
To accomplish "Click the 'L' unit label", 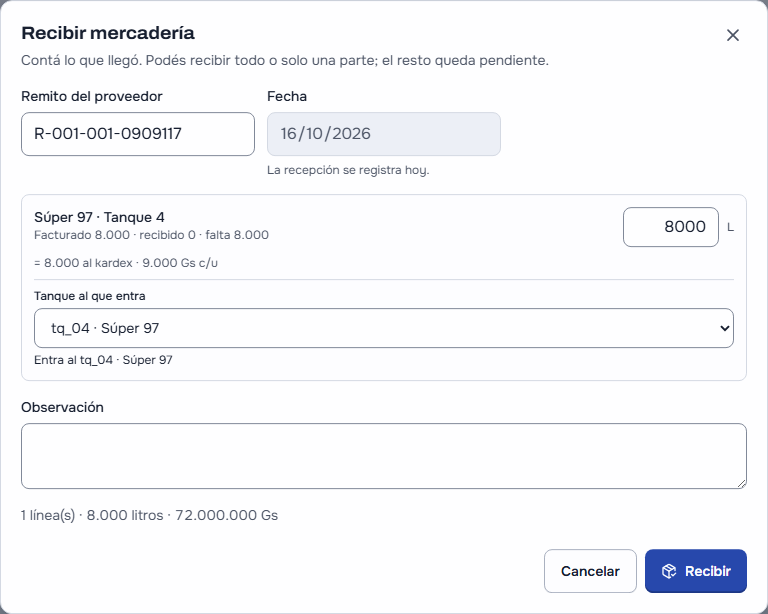I will [730, 227].
